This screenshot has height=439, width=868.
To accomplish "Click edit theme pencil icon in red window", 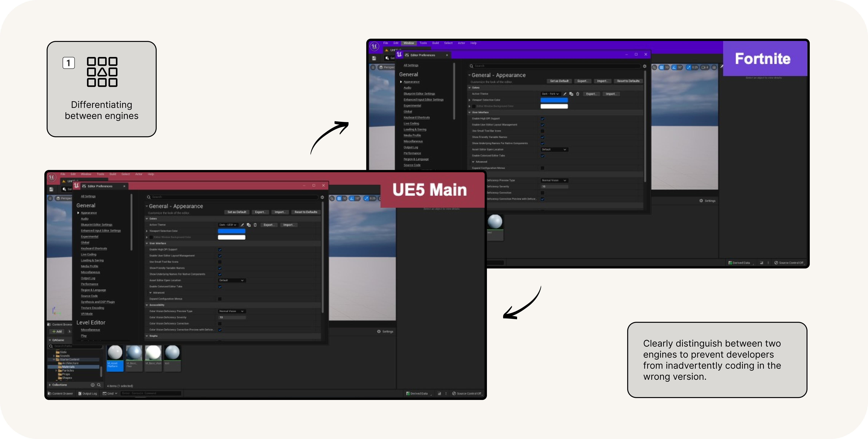I will pyautogui.click(x=242, y=225).
